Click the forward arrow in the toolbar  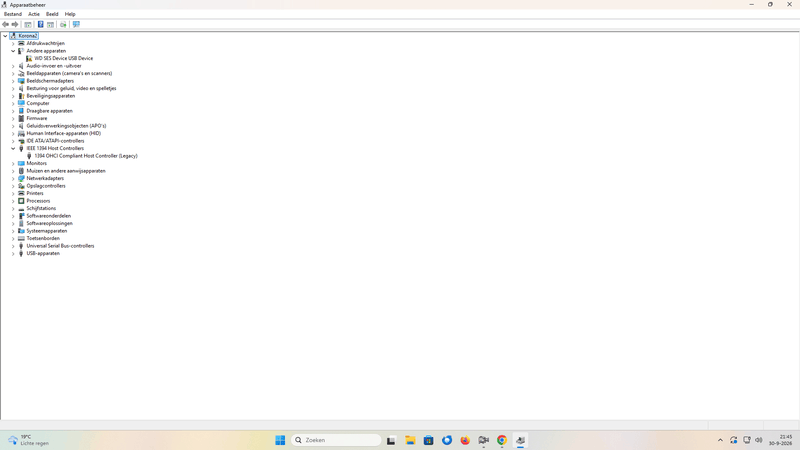pos(15,24)
